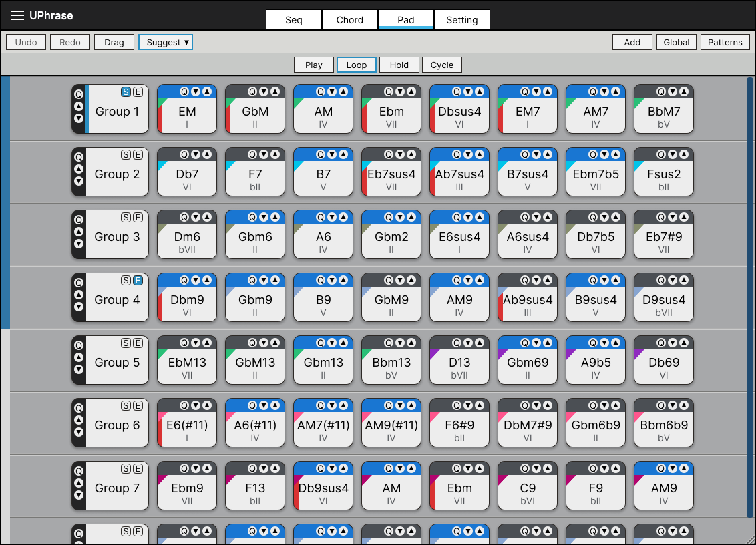This screenshot has height=545, width=756.
Task: Click the Play button
Action: 314,65
